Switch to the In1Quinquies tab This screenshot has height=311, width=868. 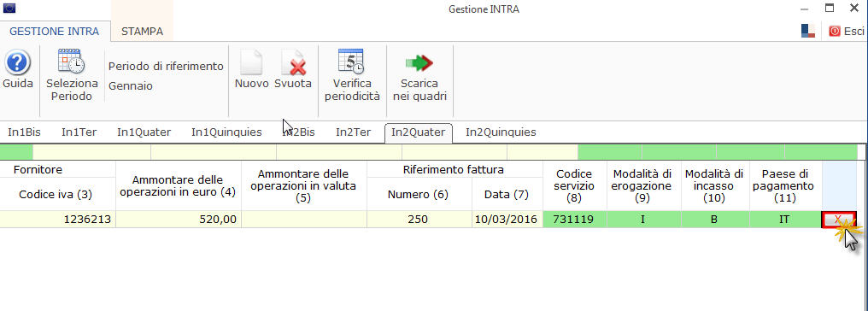click(226, 132)
